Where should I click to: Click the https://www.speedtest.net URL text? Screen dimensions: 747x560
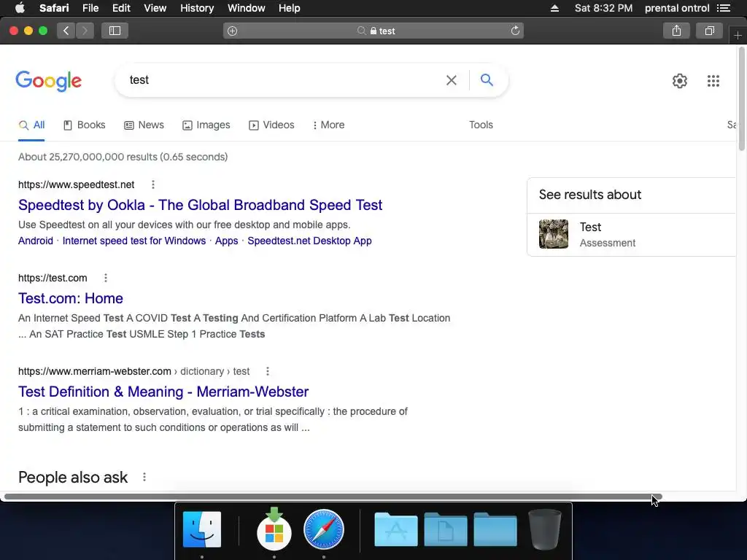pyautogui.click(x=76, y=184)
